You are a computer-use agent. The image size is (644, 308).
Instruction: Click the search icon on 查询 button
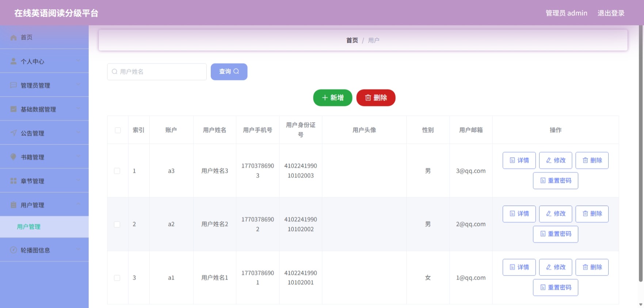[x=236, y=72]
